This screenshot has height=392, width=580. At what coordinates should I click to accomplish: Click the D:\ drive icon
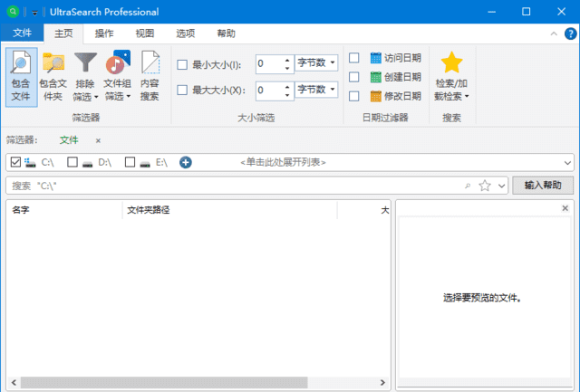[87, 163]
